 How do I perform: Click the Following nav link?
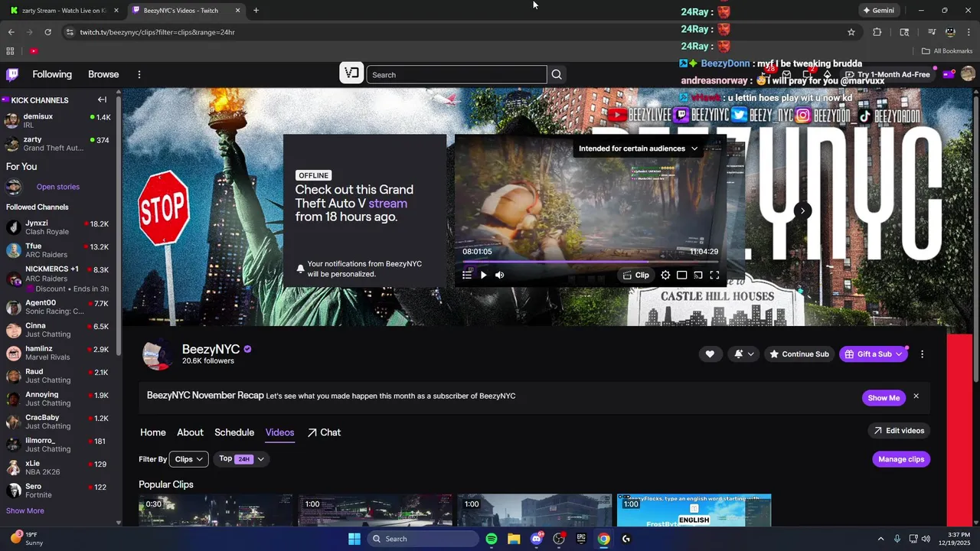coord(52,74)
